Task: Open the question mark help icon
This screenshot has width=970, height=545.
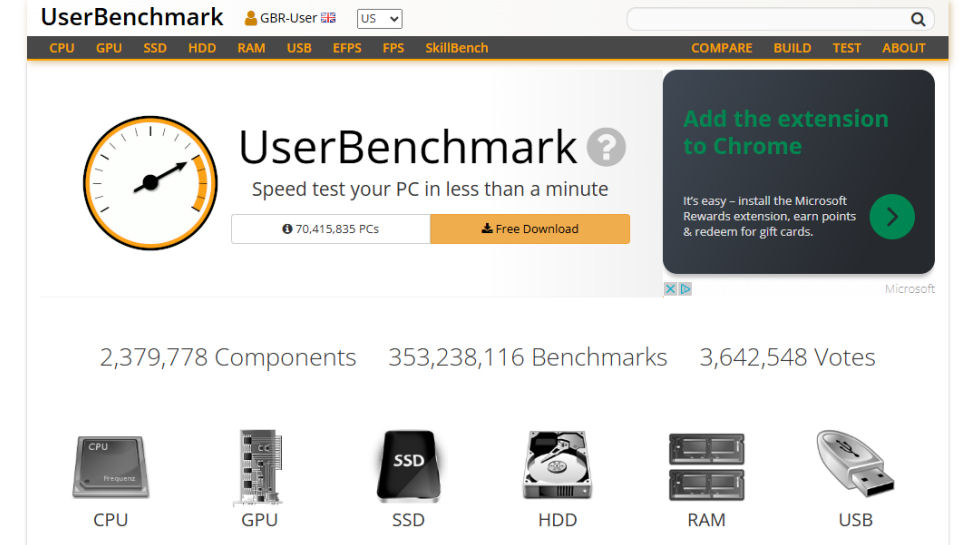Action: [606, 147]
